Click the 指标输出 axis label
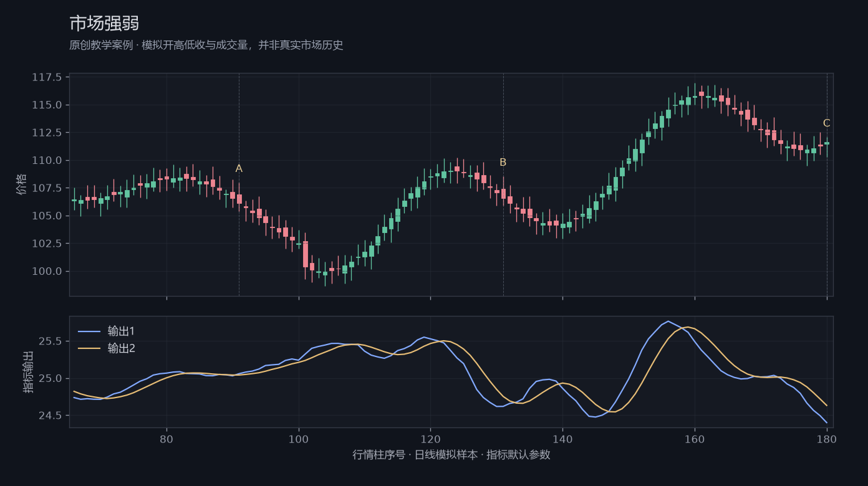 point(29,372)
